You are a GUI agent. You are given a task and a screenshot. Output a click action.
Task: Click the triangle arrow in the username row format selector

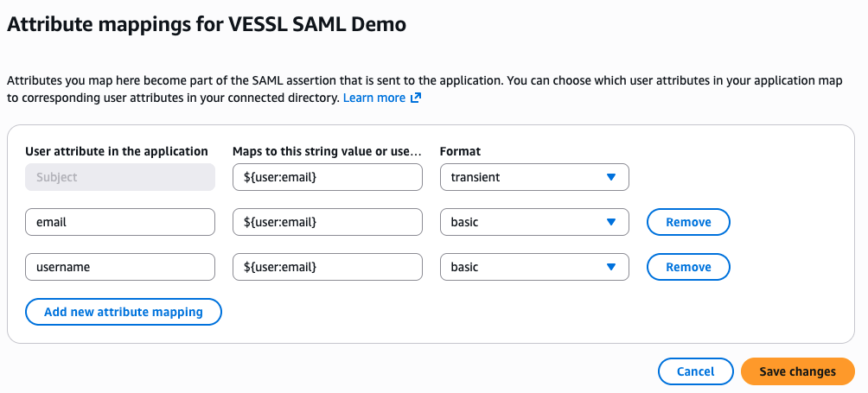tap(611, 267)
